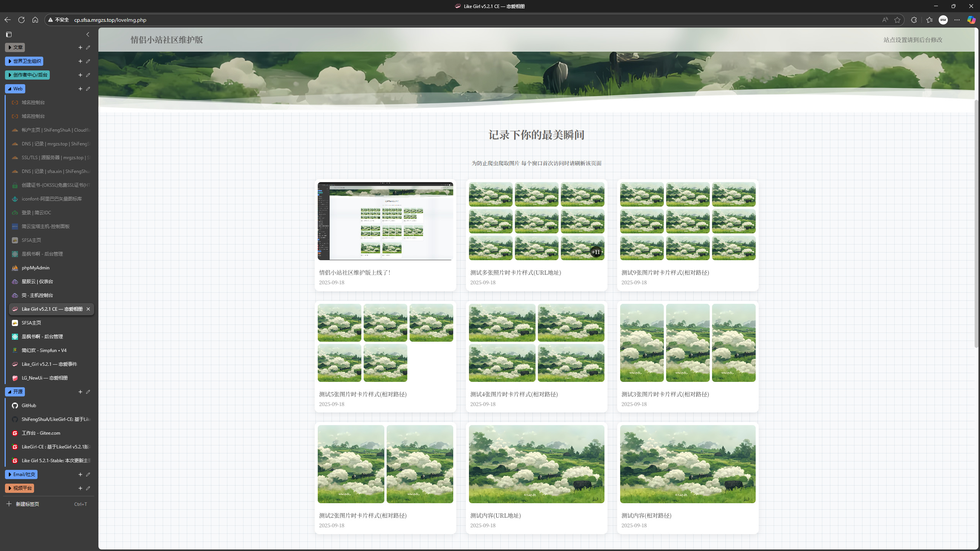
Task: Switch to the GitHub tab
Action: point(29,406)
